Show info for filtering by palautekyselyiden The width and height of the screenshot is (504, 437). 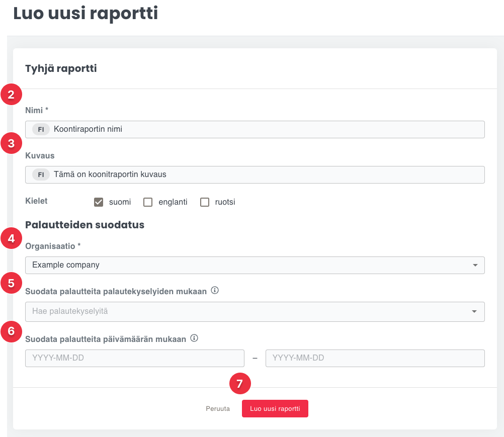pyautogui.click(x=215, y=291)
